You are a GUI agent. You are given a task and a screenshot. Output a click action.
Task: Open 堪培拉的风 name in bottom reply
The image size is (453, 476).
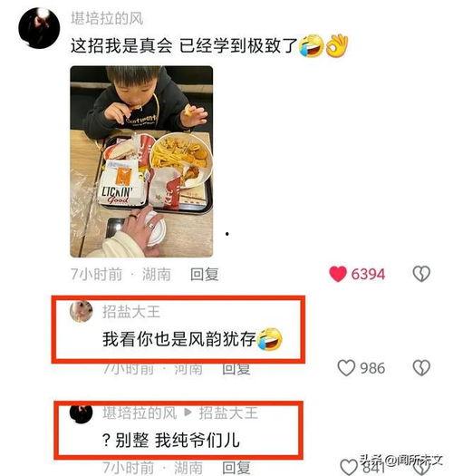tap(140, 413)
